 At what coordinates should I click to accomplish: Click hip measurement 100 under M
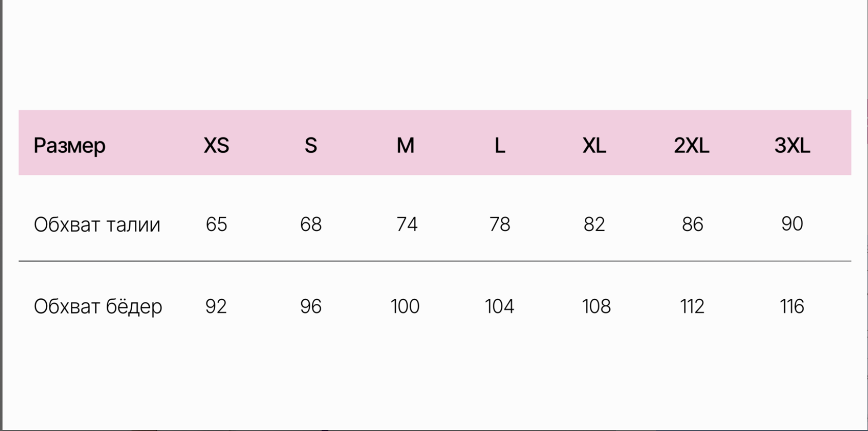pos(405,306)
